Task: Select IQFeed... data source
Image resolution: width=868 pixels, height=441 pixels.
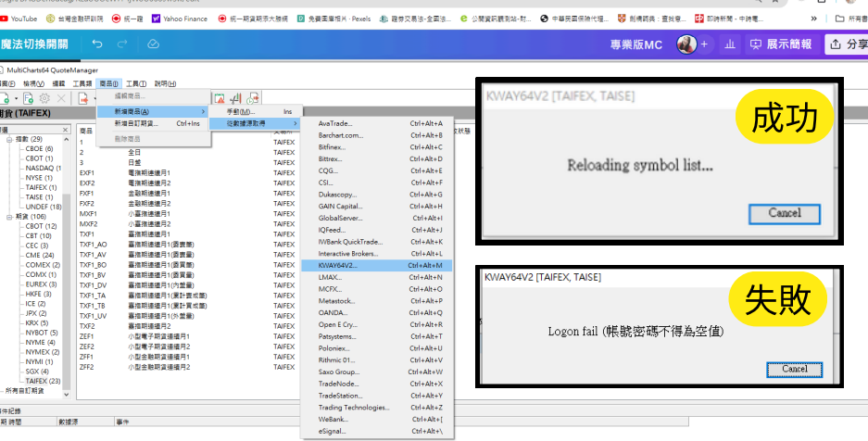Action: pyautogui.click(x=376, y=230)
